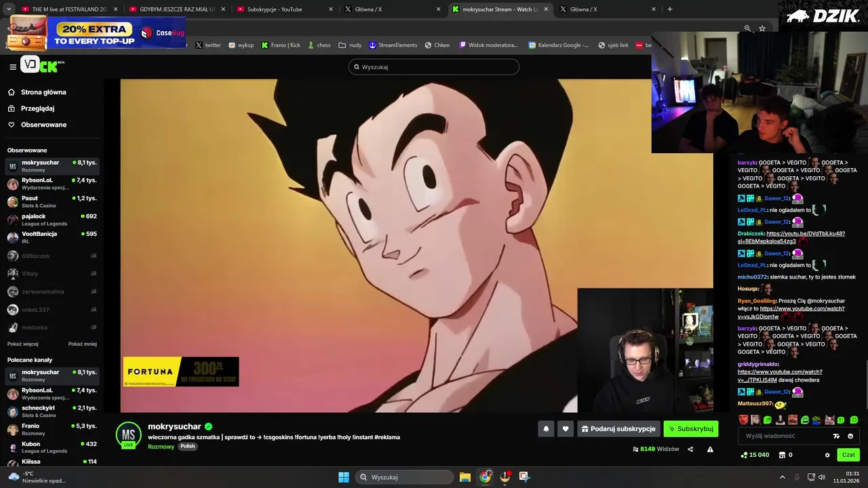Screen dimensions: 868x488
Task: Open Drabiczek's youtu.be link in chat
Action: (791, 237)
